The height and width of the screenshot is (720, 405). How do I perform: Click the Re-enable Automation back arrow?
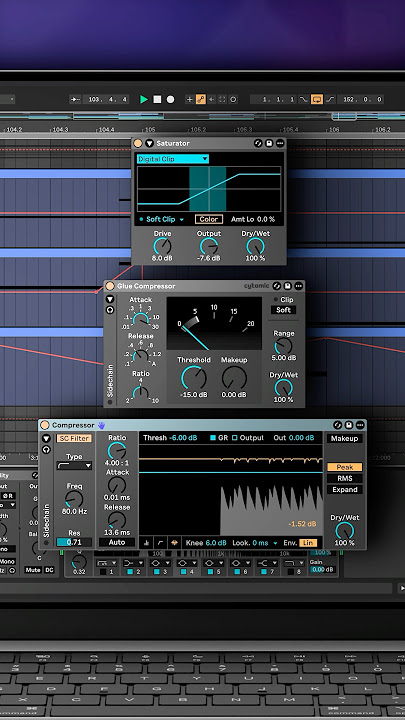coord(212,99)
